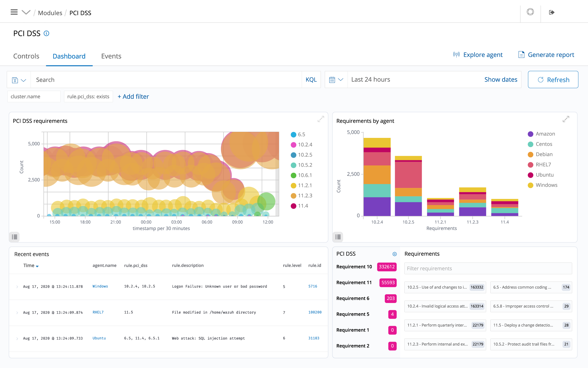The width and height of the screenshot is (588, 368).
Task: Expand the Requirements by agent chart
Action: [566, 119]
